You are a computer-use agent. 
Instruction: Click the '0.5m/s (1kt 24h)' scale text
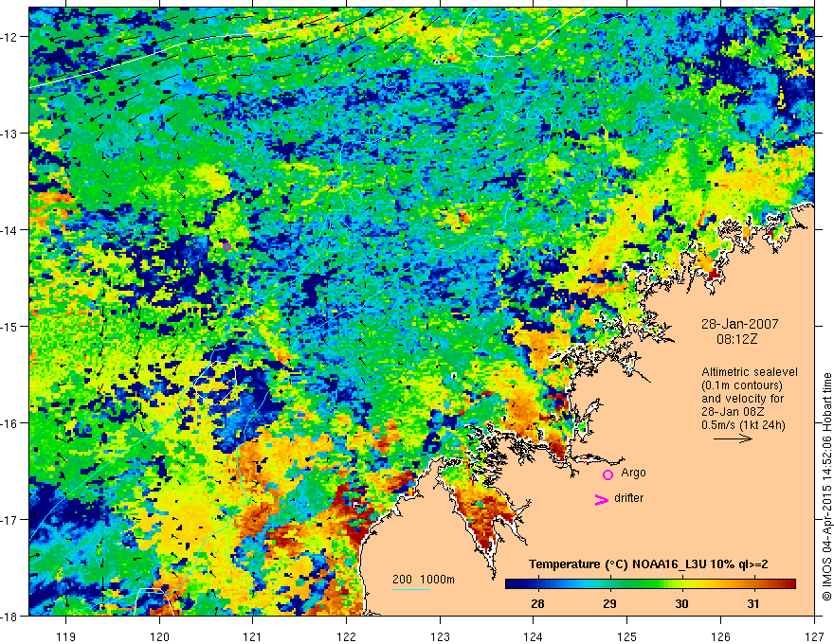(743, 425)
